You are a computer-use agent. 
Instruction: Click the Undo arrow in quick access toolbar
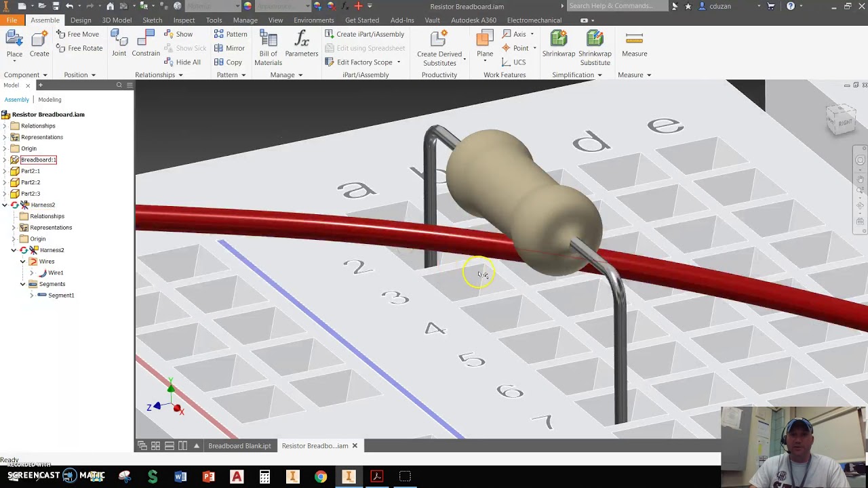point(69,6)
